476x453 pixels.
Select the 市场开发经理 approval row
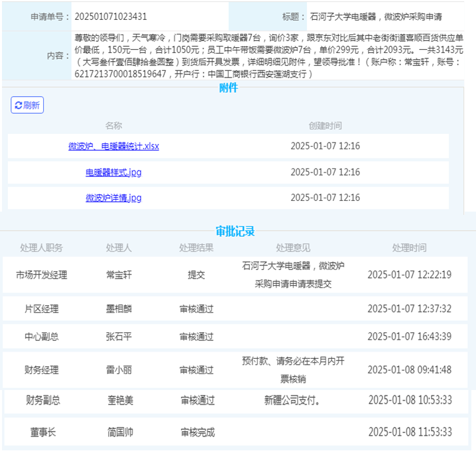pos(41,275)
